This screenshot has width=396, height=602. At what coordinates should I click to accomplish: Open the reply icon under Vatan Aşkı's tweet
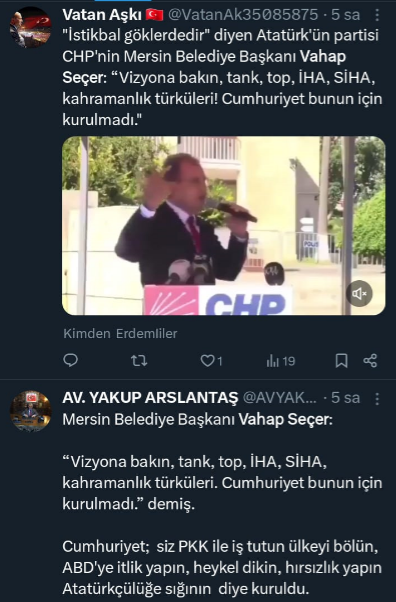pos(70,361)
